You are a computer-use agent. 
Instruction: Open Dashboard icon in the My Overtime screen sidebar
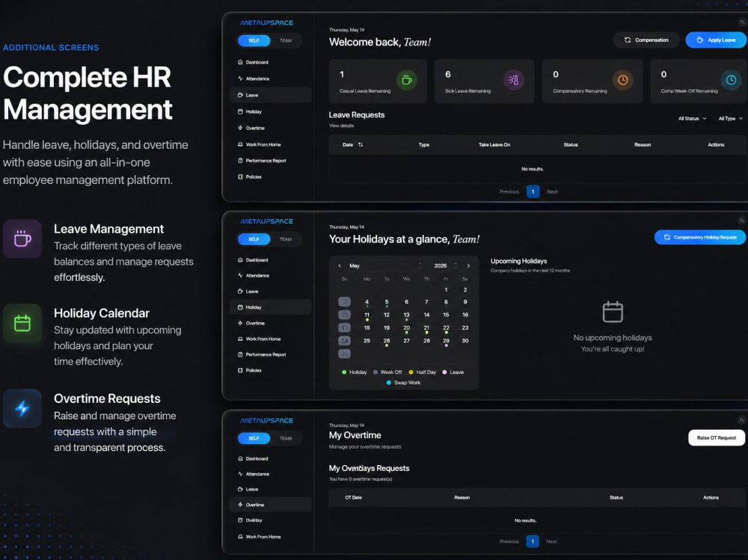240,458
